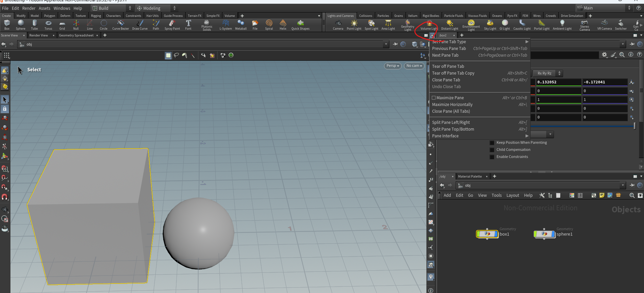The width and height of the screenshot is (644, 293).
Task: Create a Grid from the shelf
Action: click(62, 25)
